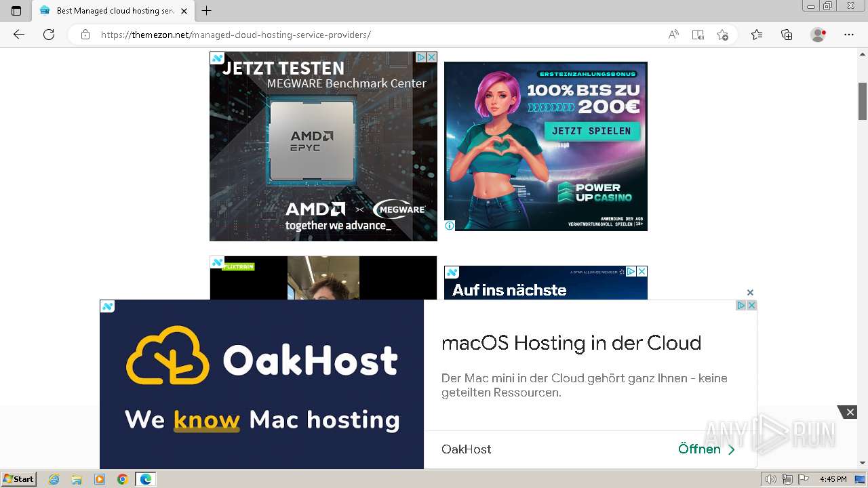This screenshot has height=488, width=868.
Task: Click JETZT SPIELEN casino button
Action: pos(591,131)
